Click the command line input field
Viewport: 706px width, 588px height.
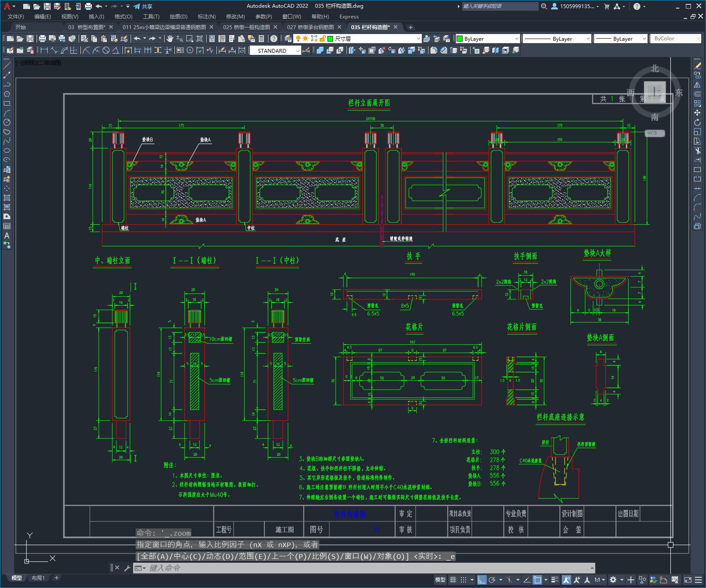(x=364, y=568)
